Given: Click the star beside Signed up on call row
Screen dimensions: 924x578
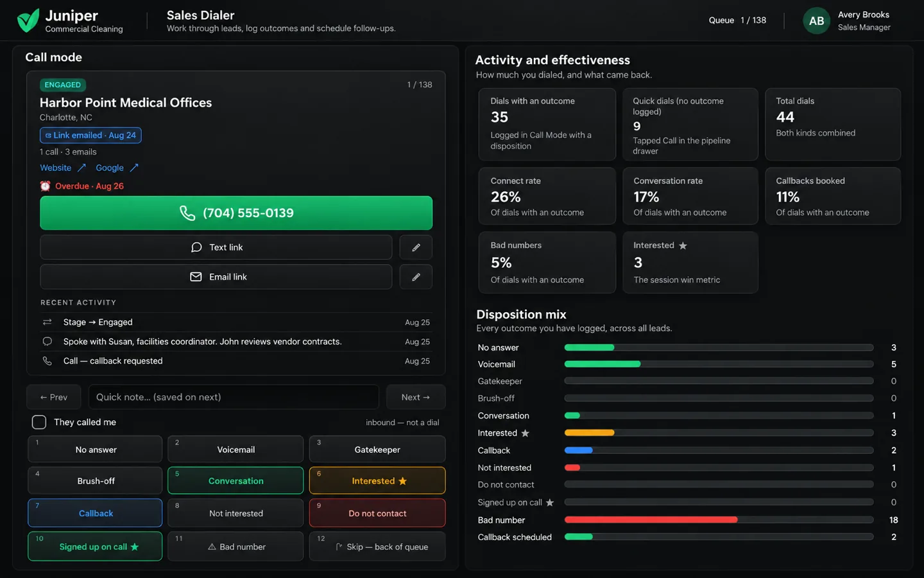Looking at the screenshot, I should [550, 502].
